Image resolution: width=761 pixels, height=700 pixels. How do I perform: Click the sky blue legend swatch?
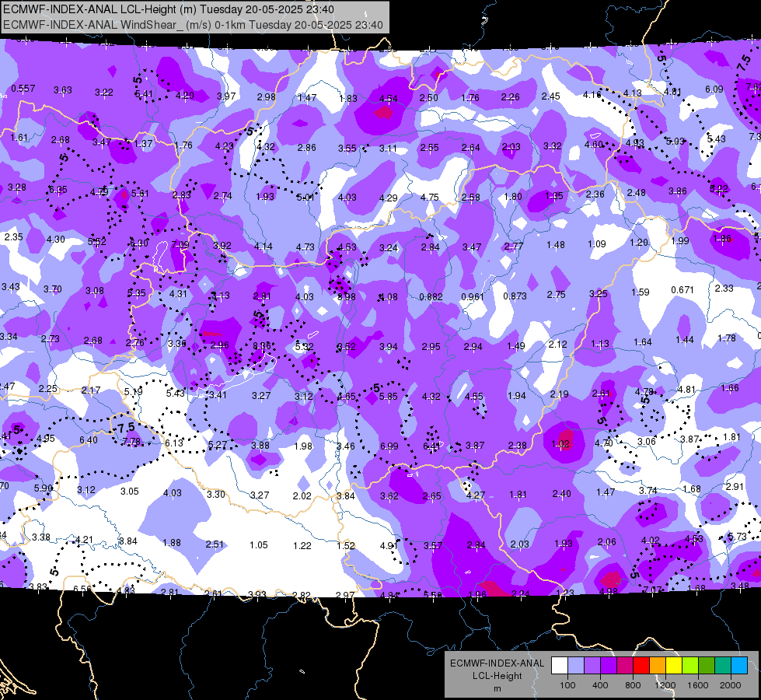pyautogui.click(x=739, y=666)
